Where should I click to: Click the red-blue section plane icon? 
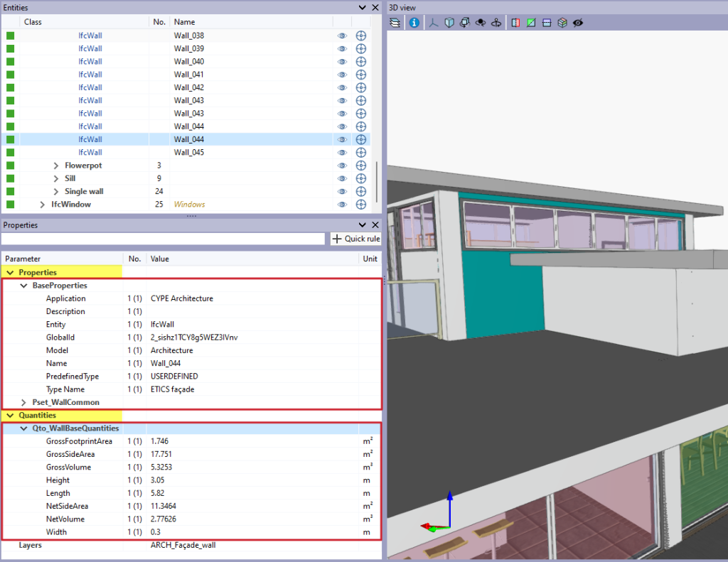pyautogui.click(x=516, y=23)
